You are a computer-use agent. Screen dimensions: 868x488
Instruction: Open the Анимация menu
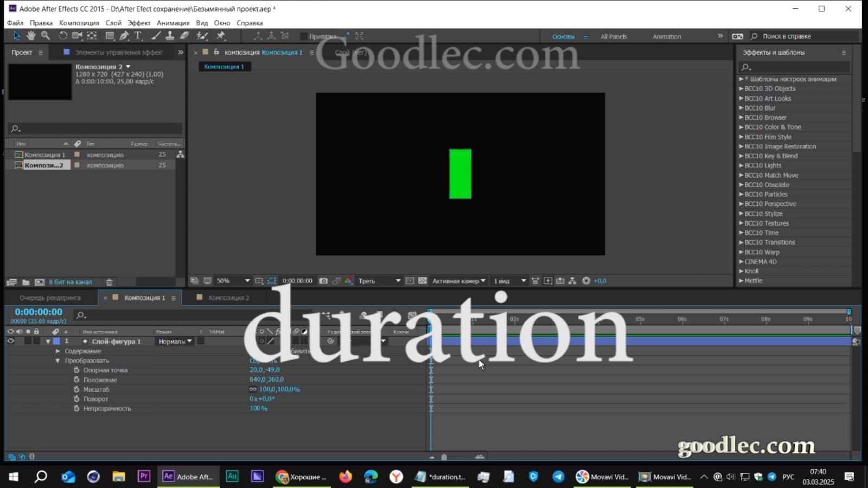pyautogui.click(x=173, y=23)
